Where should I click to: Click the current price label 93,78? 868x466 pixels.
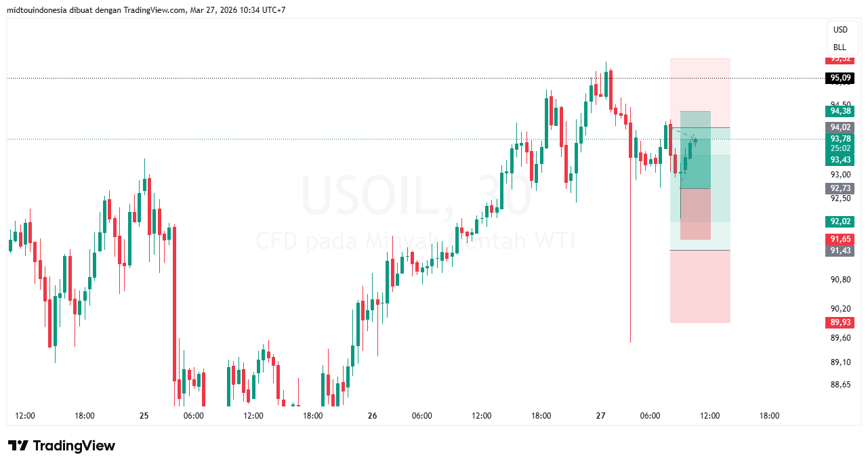pos(840,139)
